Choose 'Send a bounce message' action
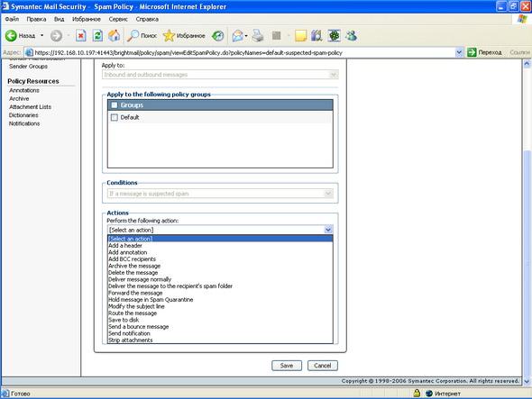 coord(220,327)
